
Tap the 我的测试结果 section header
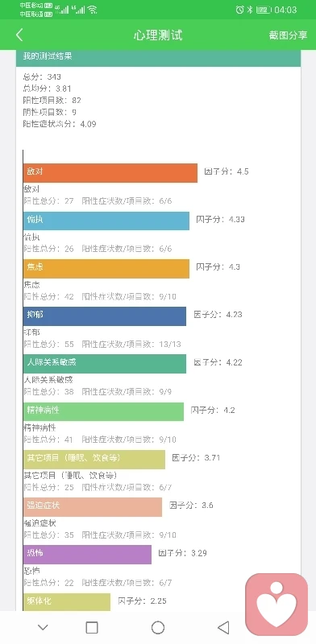tap(159, 58)
